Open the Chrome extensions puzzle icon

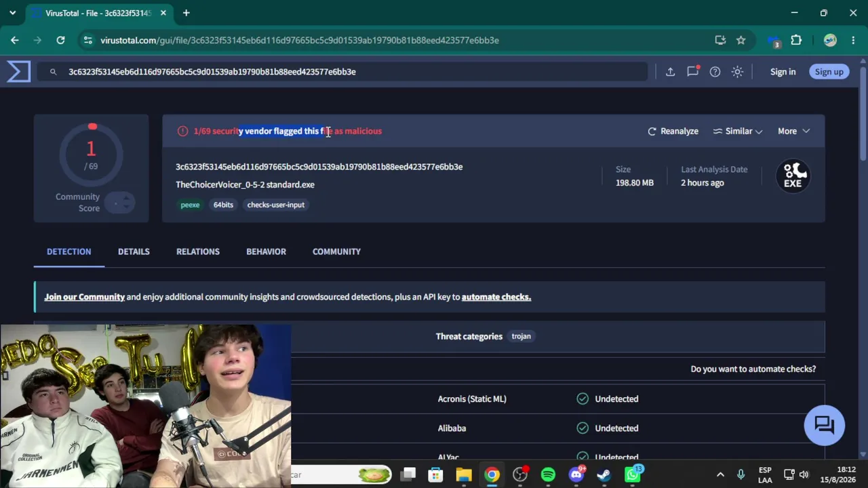click(796, 40)
